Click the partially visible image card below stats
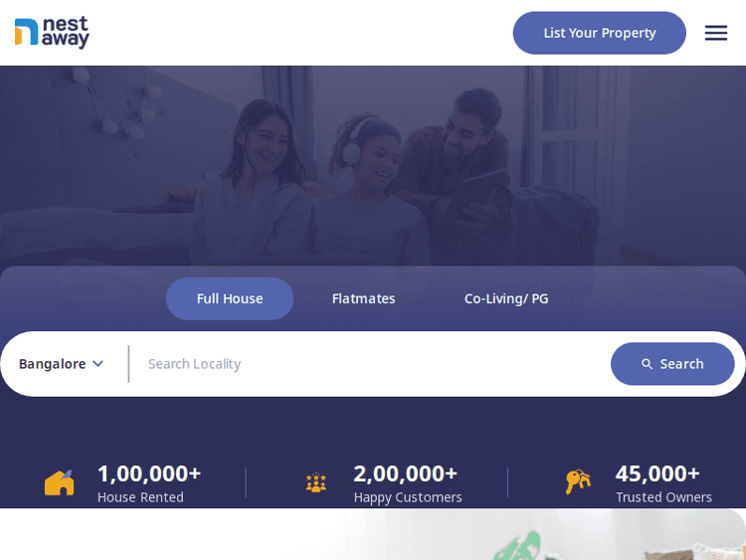 (x=373, y=534)
